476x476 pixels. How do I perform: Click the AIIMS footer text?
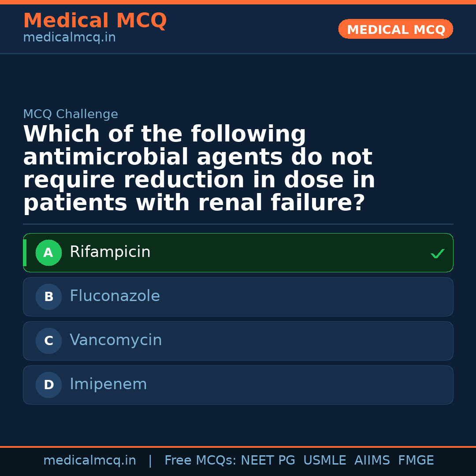(372, 461)
